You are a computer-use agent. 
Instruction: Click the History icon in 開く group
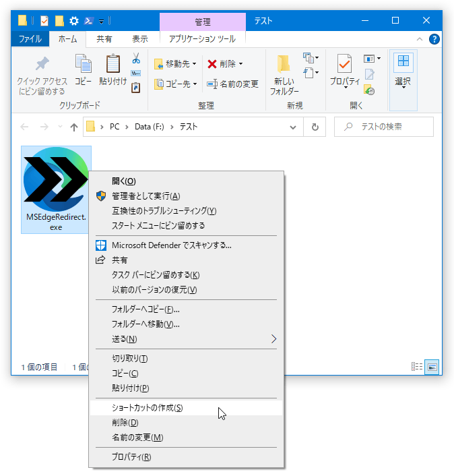pyautogui.click(x=369, y=90)
